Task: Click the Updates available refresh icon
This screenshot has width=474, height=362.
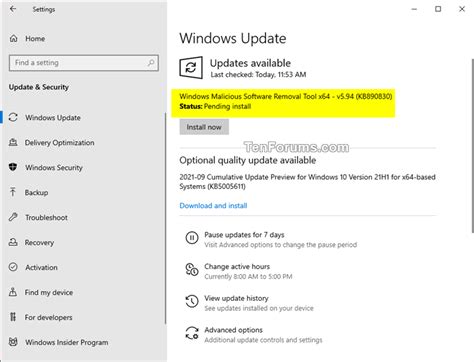Action: click(191, 68)
